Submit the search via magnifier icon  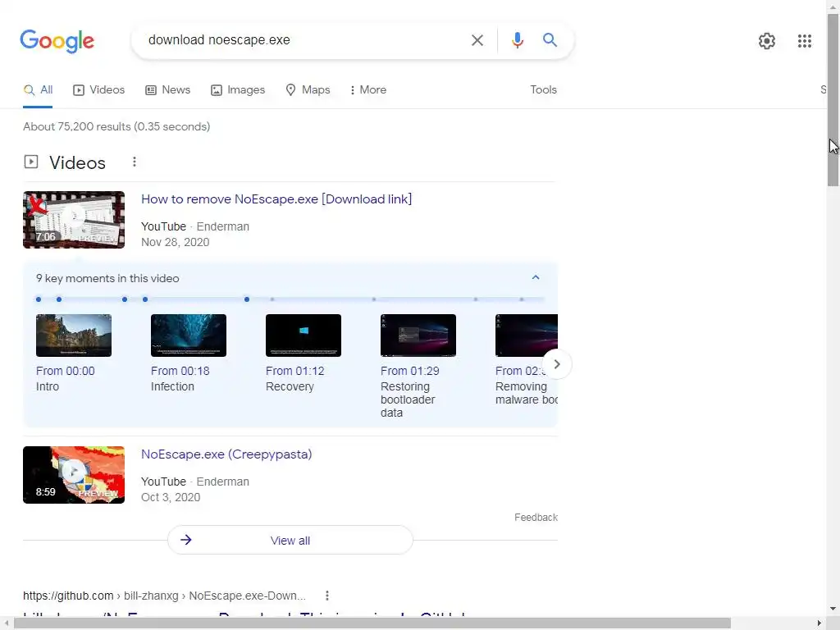pos(550,40)
